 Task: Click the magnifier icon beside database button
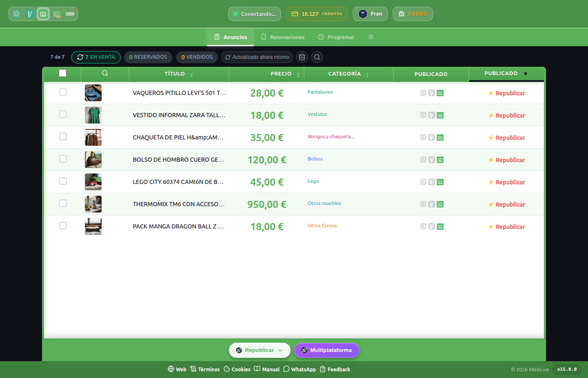318,57
